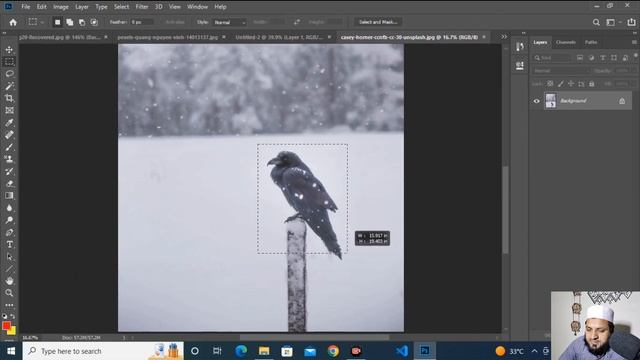640x360 pixels.
Task: Hide the Background layer with eye icon
Action: (537, 101)
